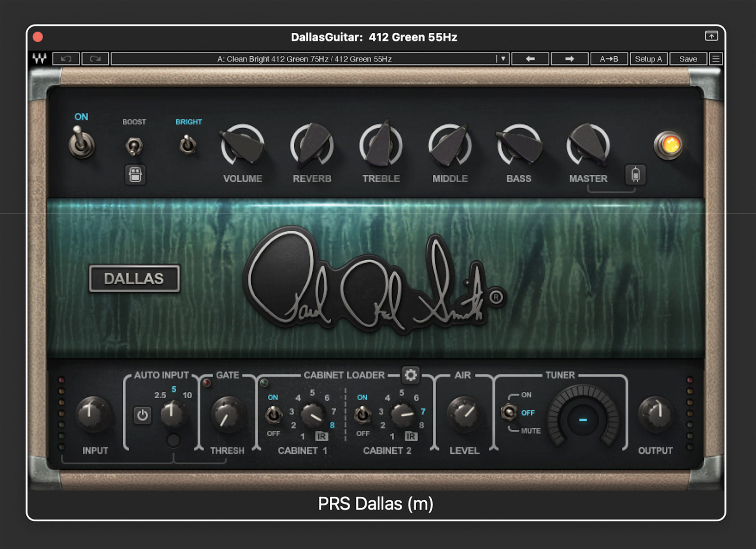Click the preset name field
Viewport: 756px width, 549px height.
pos(304,59)
